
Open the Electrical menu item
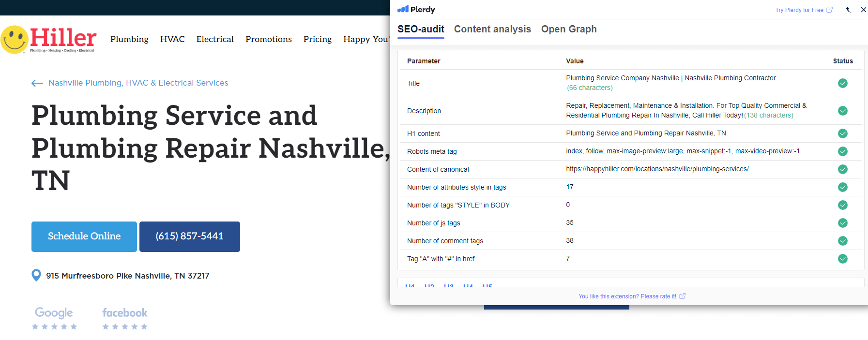(215, 39)
